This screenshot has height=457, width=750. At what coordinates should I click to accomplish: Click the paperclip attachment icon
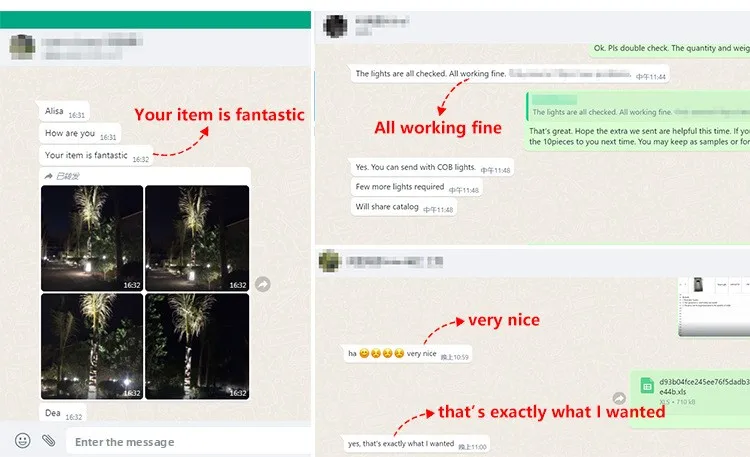tap(48, 440)
